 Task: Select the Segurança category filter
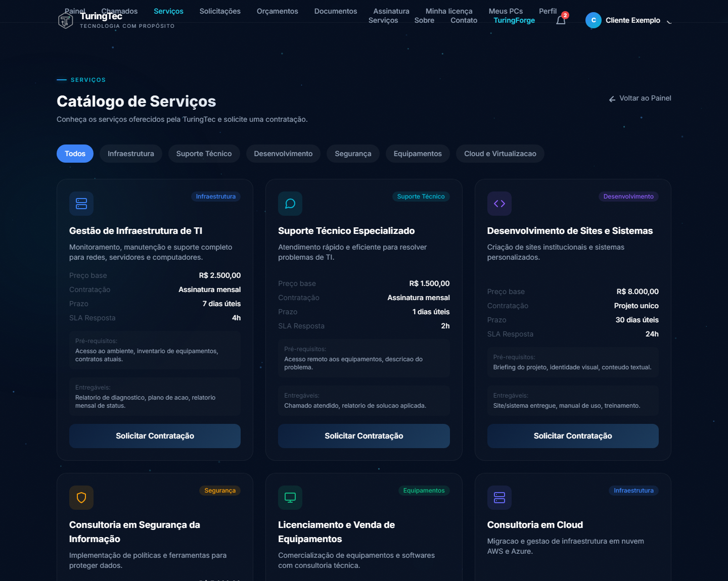pyautogui.click(x=353, y=154)
